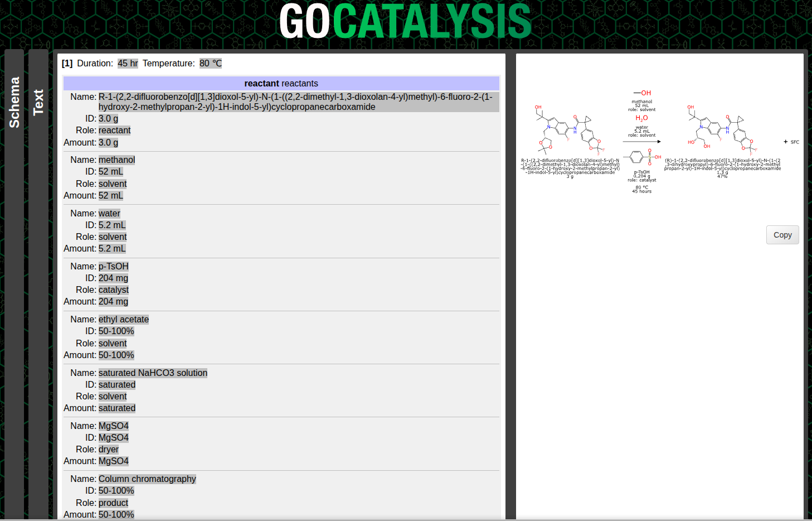Select the 80 °C temperature value
Image resolution: width=812 pixels, height=521 pixels.
click(x=210, y=64)
